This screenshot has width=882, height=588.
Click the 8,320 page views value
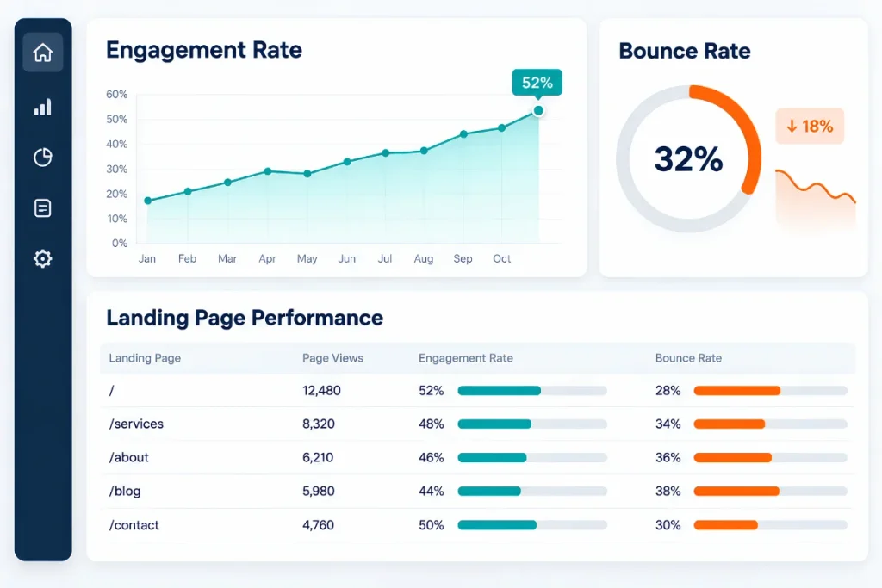(x=319, y=424)
